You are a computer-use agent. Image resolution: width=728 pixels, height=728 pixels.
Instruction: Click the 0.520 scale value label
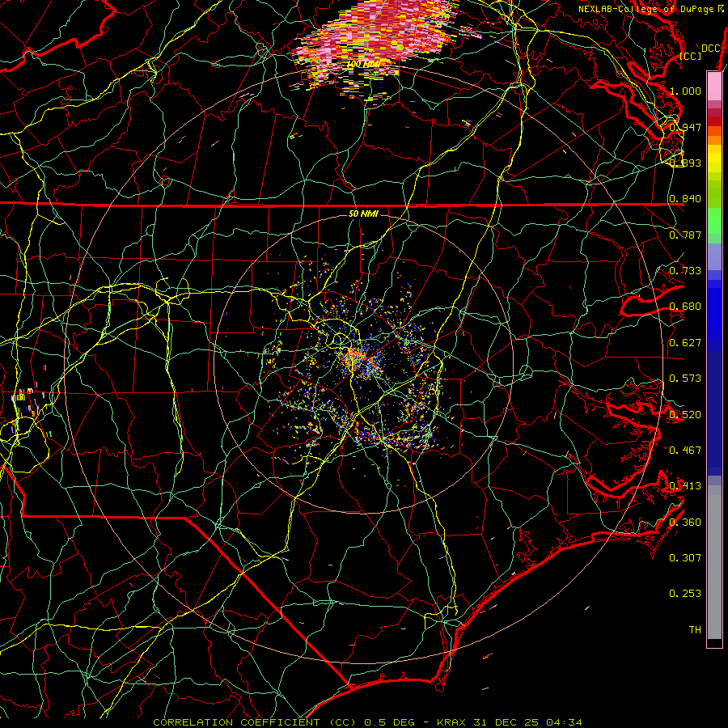pyautogui.click(x=685, y=414)
